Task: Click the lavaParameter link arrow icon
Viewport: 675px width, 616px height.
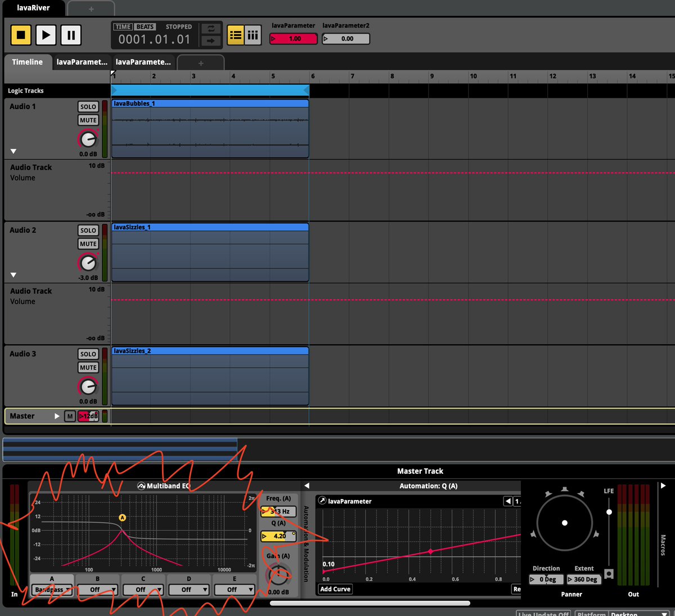Action: [322, 501]
